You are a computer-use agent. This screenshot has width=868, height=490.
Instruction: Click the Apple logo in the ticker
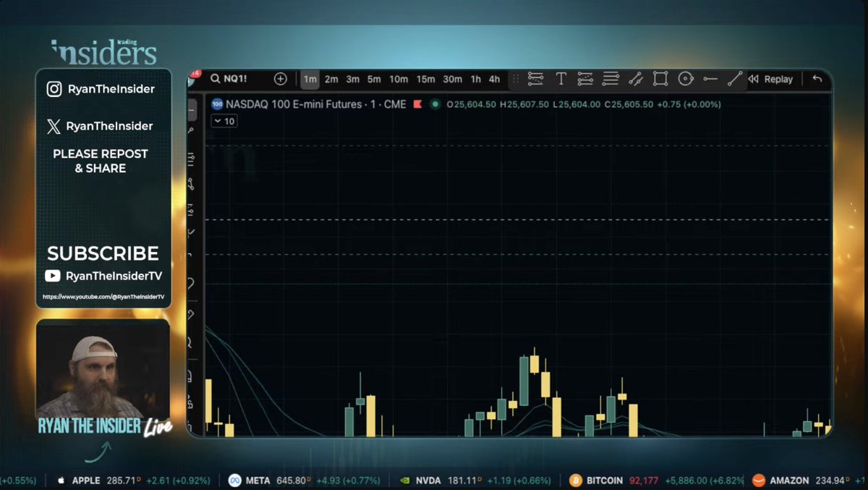click(x=61, y=481)
